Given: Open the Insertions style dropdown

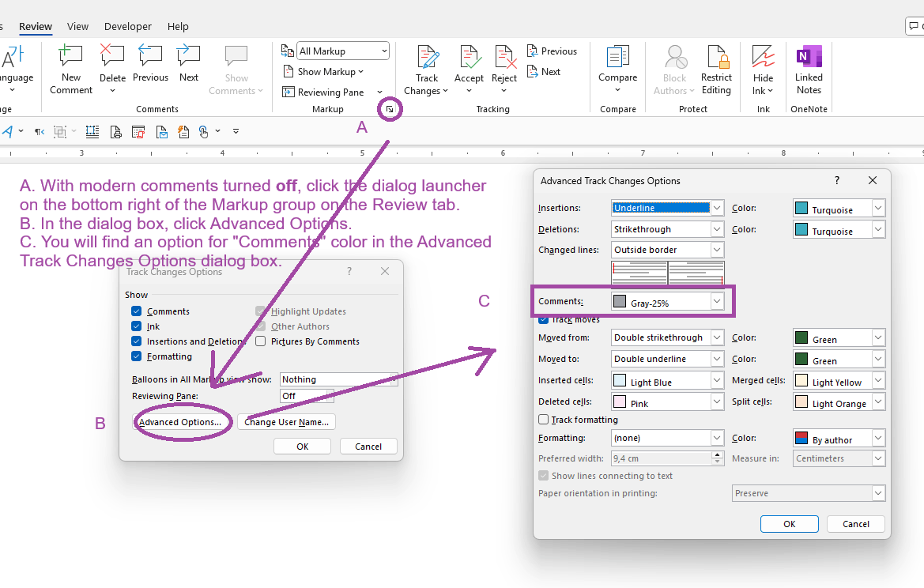Looking at the screenshot, I should pos(667,207).
